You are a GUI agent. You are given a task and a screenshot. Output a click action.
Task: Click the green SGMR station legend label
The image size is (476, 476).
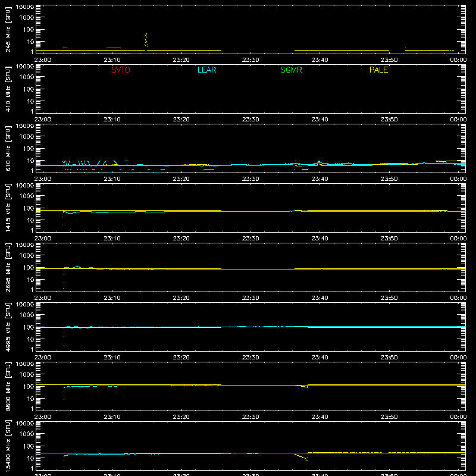[291, 70]
